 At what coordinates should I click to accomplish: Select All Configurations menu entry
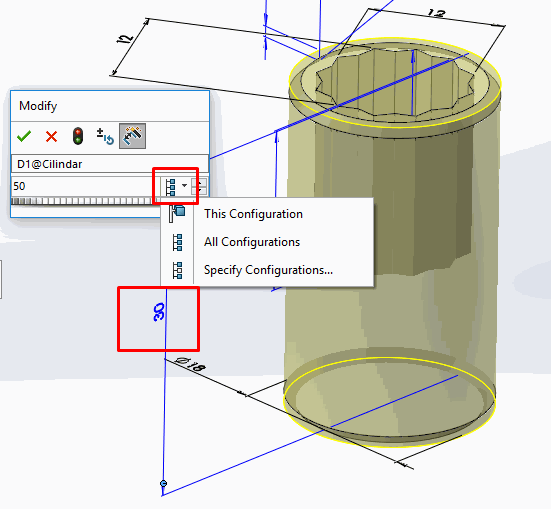[x=267, y=242]
